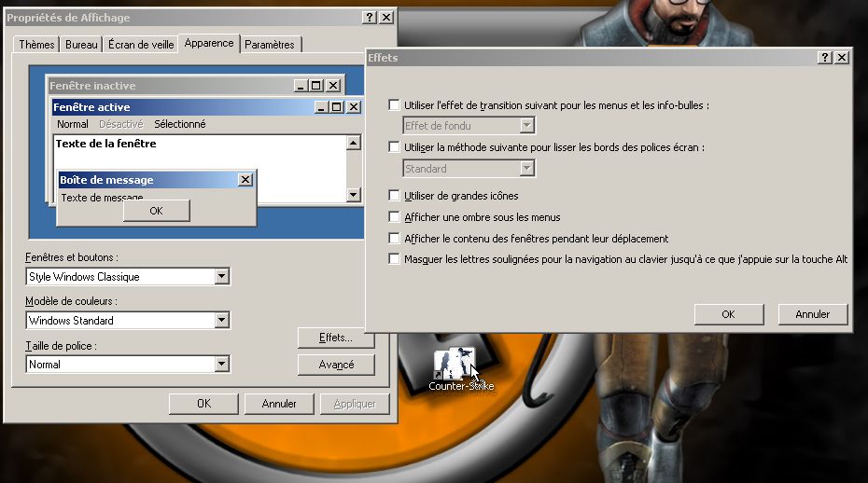The width and height of the screenshot is (868, 483).
Task: Open the Écran de veille tab
Action: pos(140,45)
